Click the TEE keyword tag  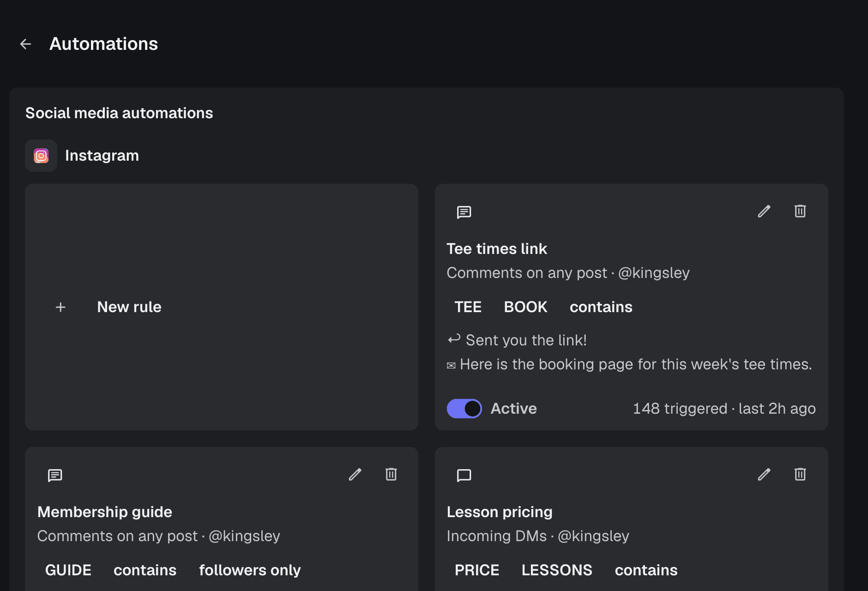point(468,307)
